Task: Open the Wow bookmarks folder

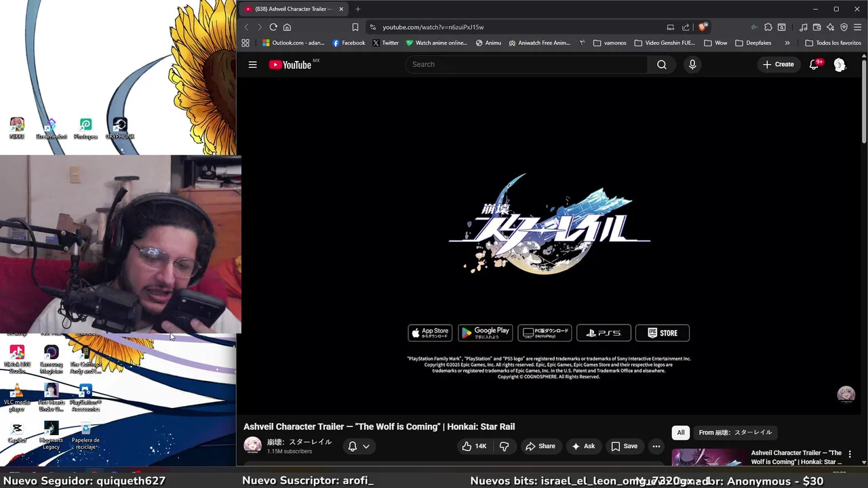Action: (715, 43)
